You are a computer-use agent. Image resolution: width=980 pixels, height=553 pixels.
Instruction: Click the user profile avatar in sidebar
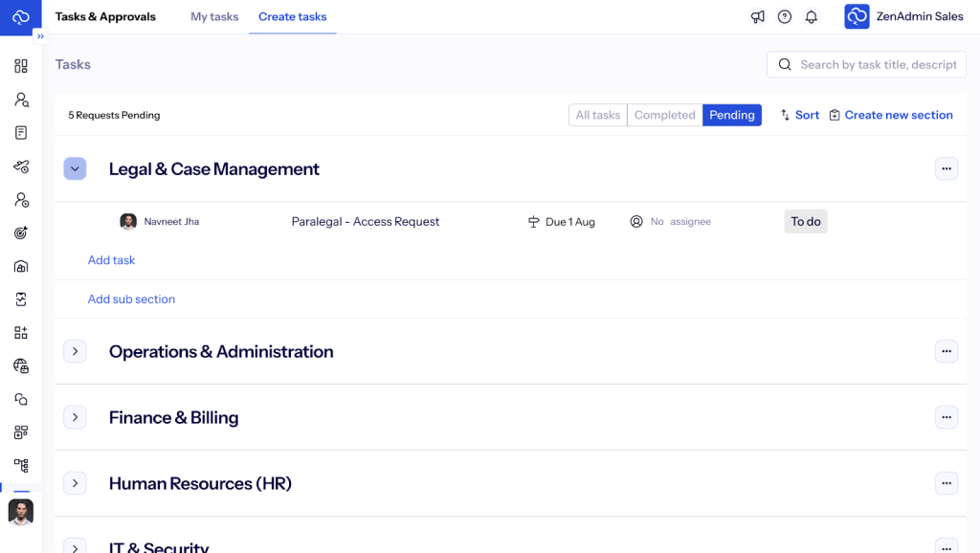[x=21, y=512]
